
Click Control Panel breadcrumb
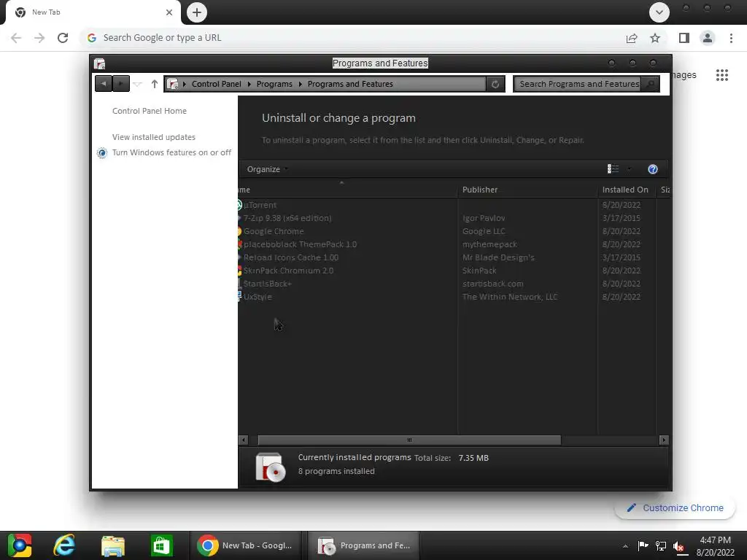point(216,84)
